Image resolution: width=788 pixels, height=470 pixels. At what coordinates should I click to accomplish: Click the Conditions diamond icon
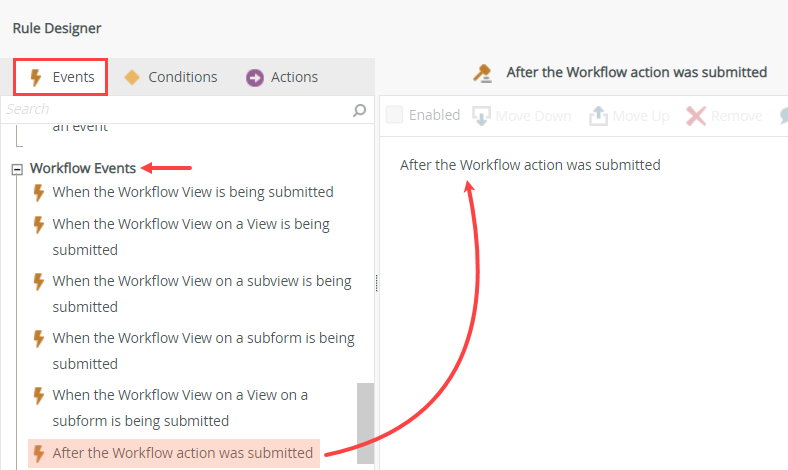(132, 77)
